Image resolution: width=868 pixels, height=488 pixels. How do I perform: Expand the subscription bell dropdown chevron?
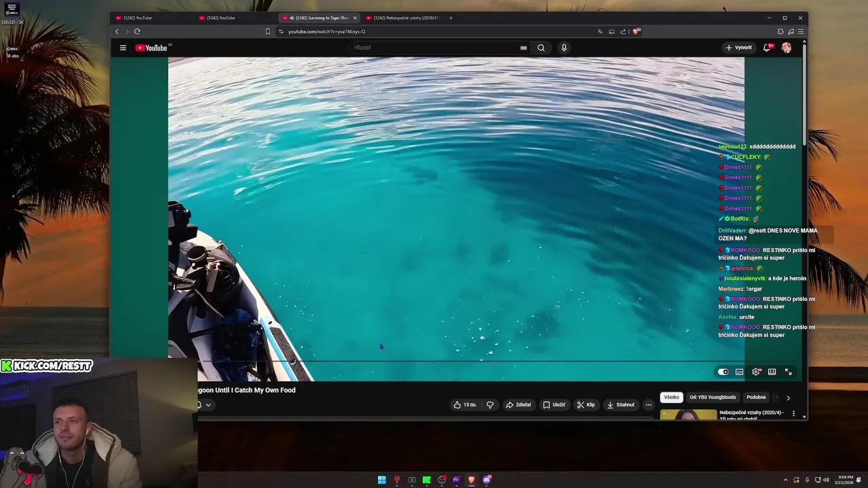click(208, 405)
